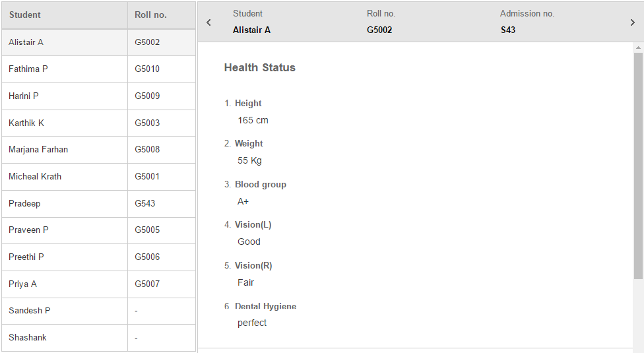The height and width of the screenshot is (353, 644).
Task: Sort by the Student column header
Action: click(x=25, y=15)
